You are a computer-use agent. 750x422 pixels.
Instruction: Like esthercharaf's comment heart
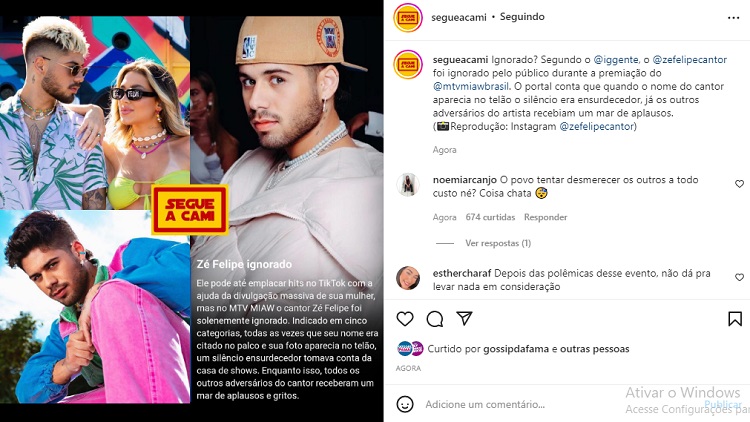pyautogui.click(x=739, y=277)
